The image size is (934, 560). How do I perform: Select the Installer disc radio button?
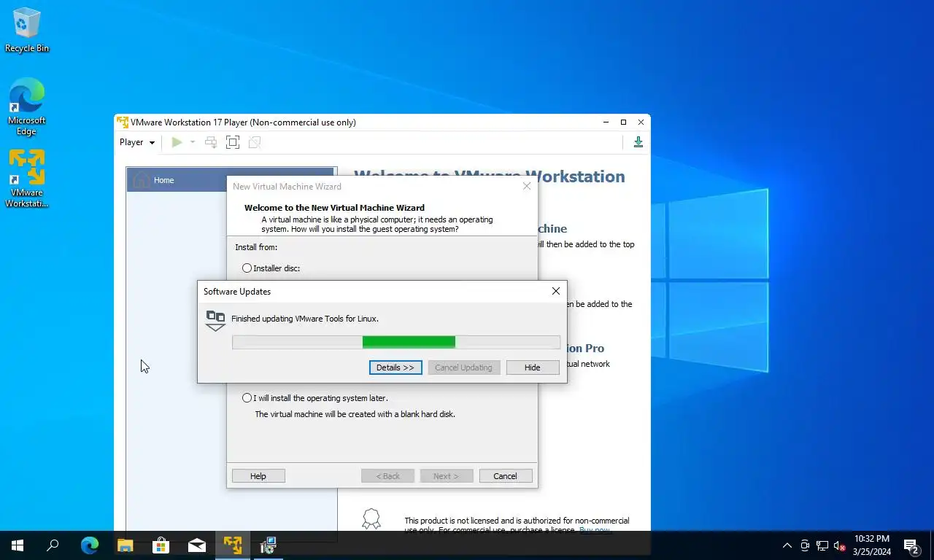coord(247,268)
